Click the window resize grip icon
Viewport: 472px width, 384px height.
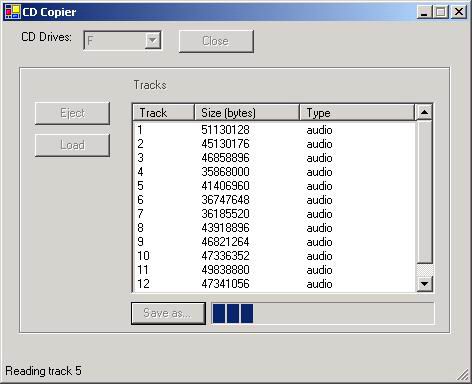click(462, 375)
